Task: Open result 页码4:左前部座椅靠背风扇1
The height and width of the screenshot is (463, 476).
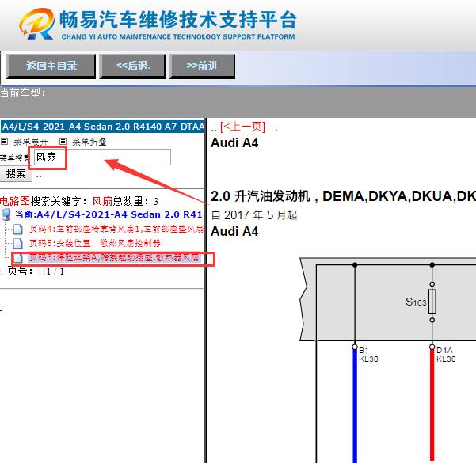Action: pos(116,229)
